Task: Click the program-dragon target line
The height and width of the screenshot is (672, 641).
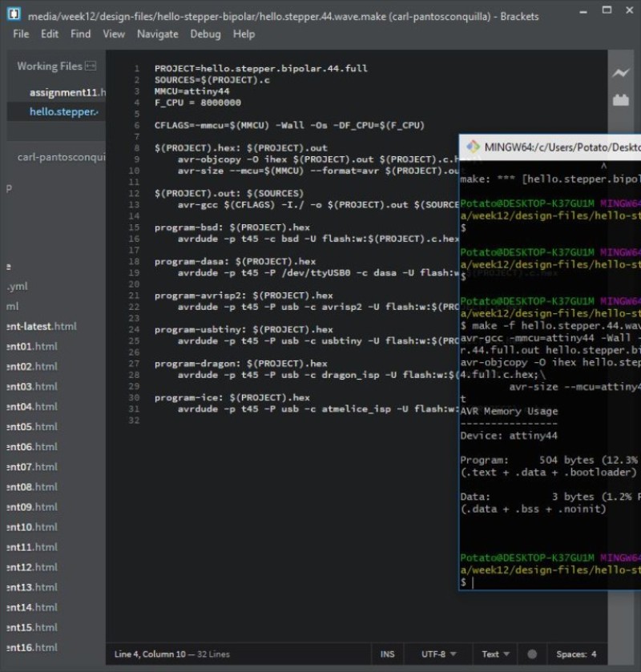Action: pos(240,364)
